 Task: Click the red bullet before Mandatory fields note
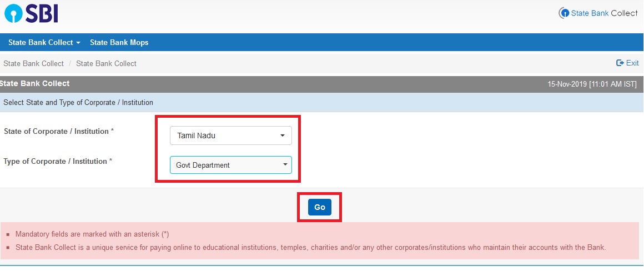point(8,235)
